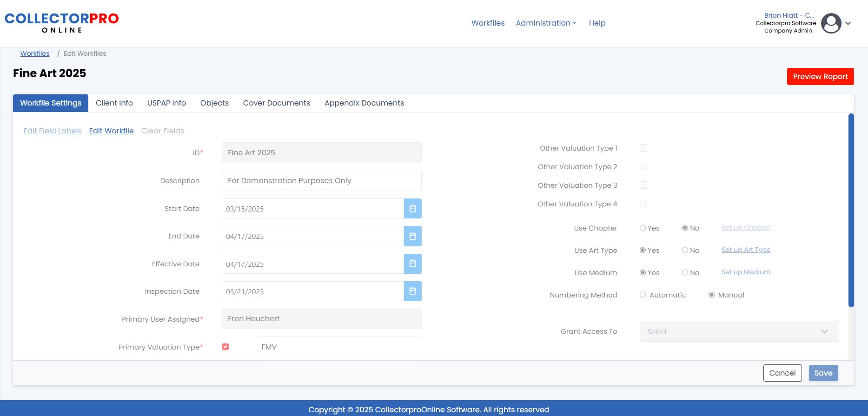
Task: Uncheck the Primary Valuation Type checkbox
Action: click(x=225, y=347)
